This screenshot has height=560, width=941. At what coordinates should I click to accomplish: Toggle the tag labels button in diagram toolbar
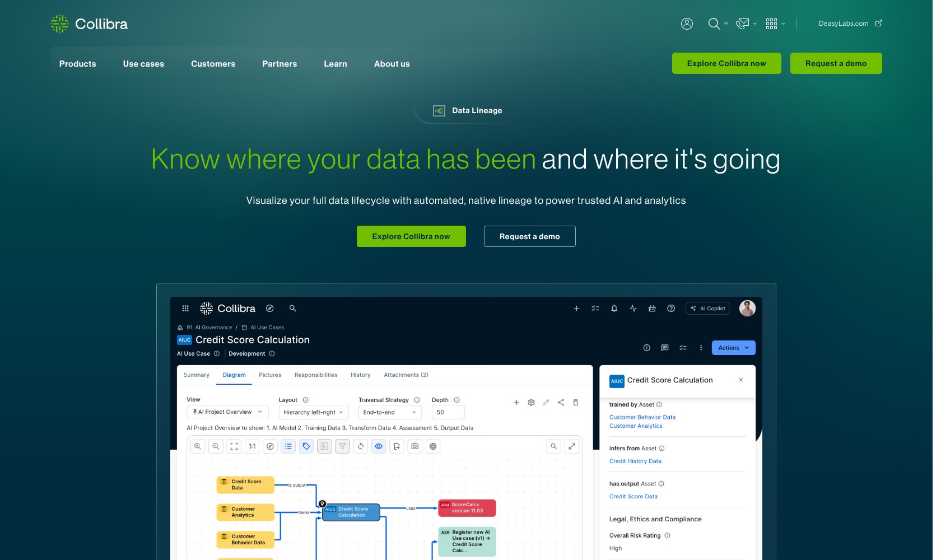[x=306, y=446]
